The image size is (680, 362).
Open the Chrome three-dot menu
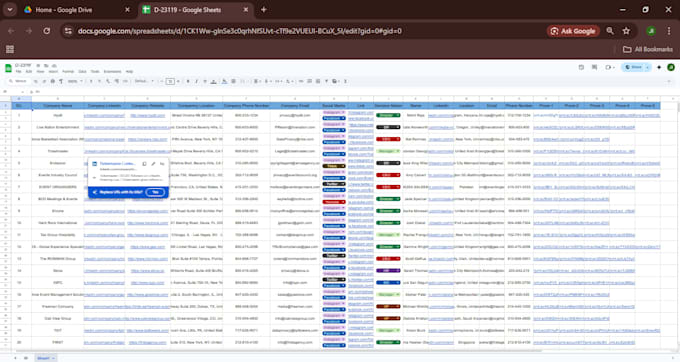[669, 31]
